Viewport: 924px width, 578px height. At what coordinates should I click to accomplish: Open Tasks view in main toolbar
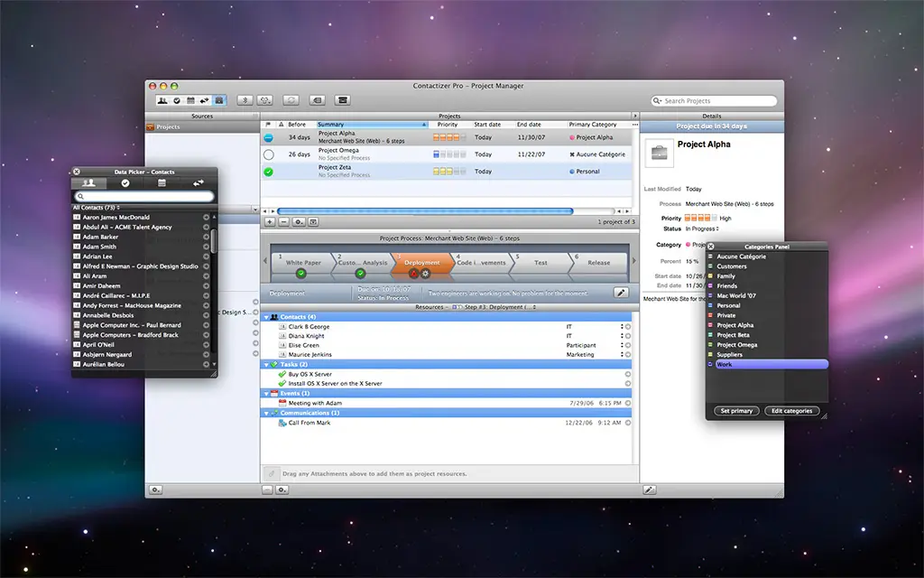tap(177, 100)
